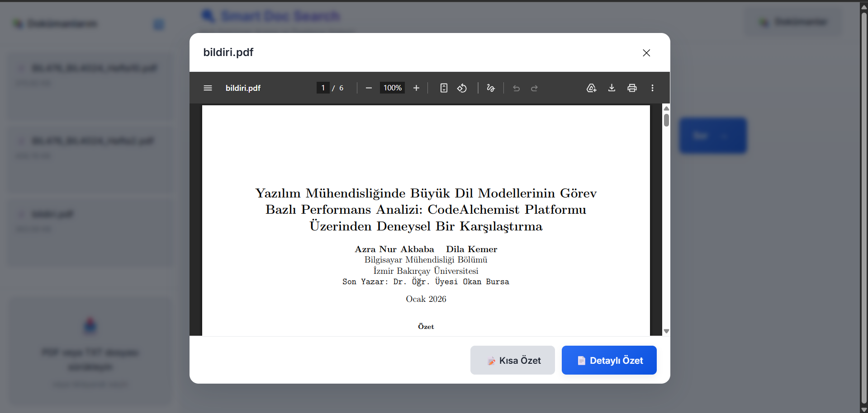Select the draw annotation tool
868x413 pixels.
[x=491, y=88]
